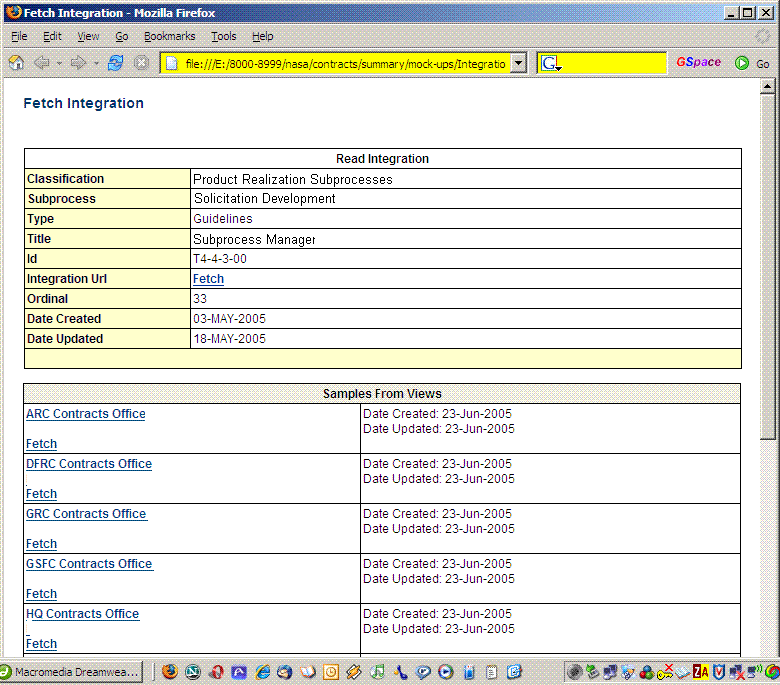780x685 pixels.
Task: Click the music note quick launch icon
Action: [378, 673]
